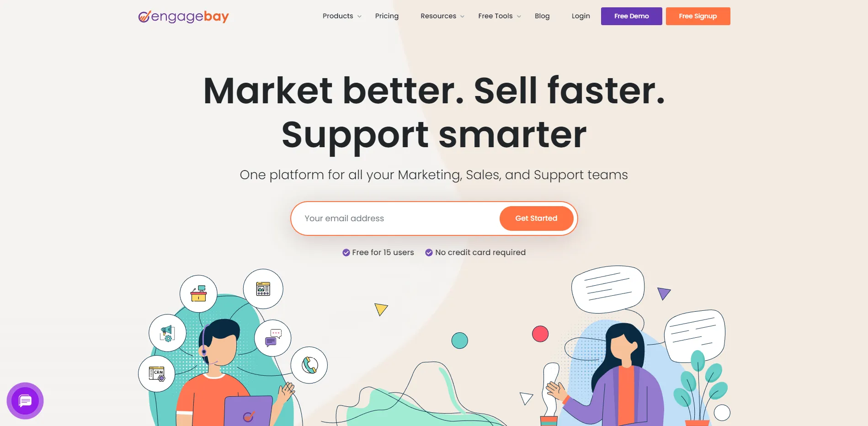Click the chat bubbles circle icon
This screenshot has width=868, height=426.
point(273,338)
